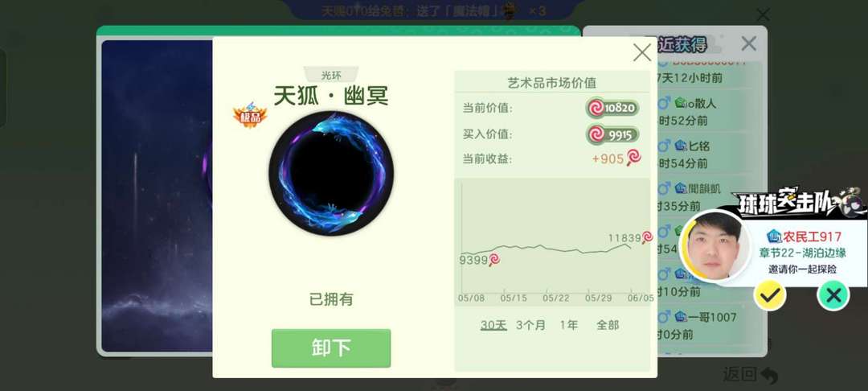Viewport: 868px width, 391px height.
Task: Click the 天狐·幽冥 halo ring image
Action: pos(331,173)
